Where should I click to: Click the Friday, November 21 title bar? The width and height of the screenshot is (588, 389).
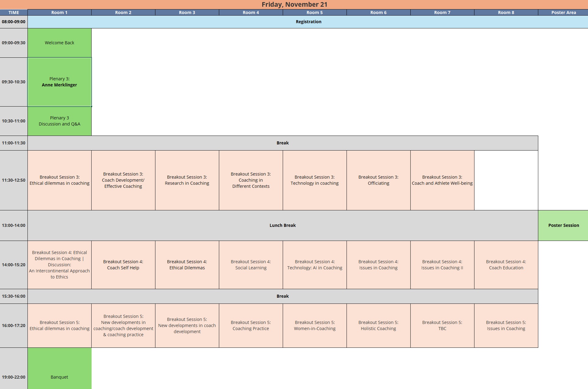pyautogui.click(x=294, y=4)
